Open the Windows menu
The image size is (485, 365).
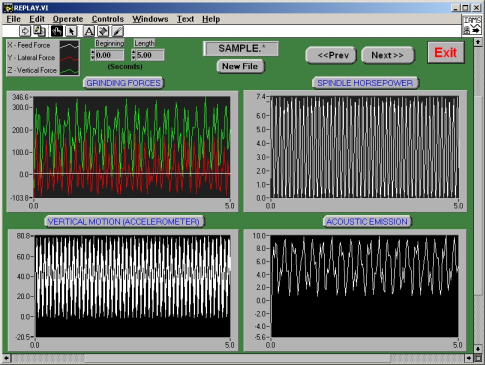(150, 19)
